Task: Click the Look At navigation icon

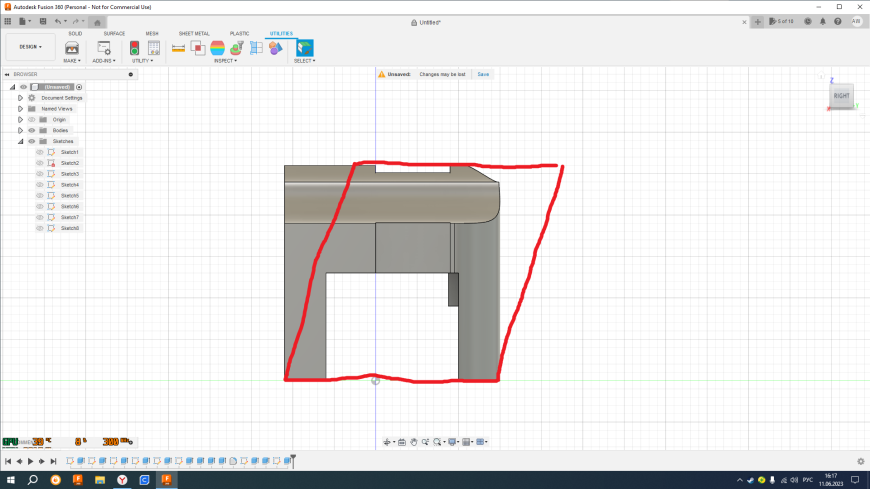Action: 402,442
